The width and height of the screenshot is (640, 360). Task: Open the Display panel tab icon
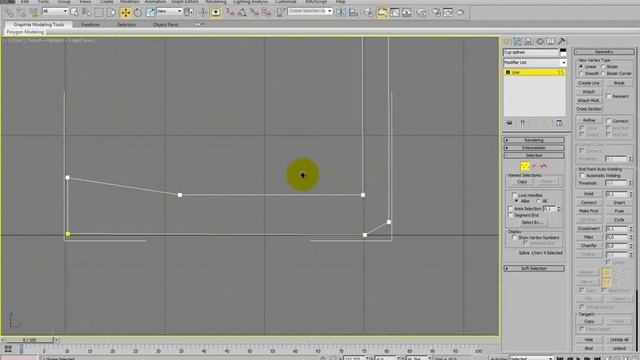(x=551, y=41)
